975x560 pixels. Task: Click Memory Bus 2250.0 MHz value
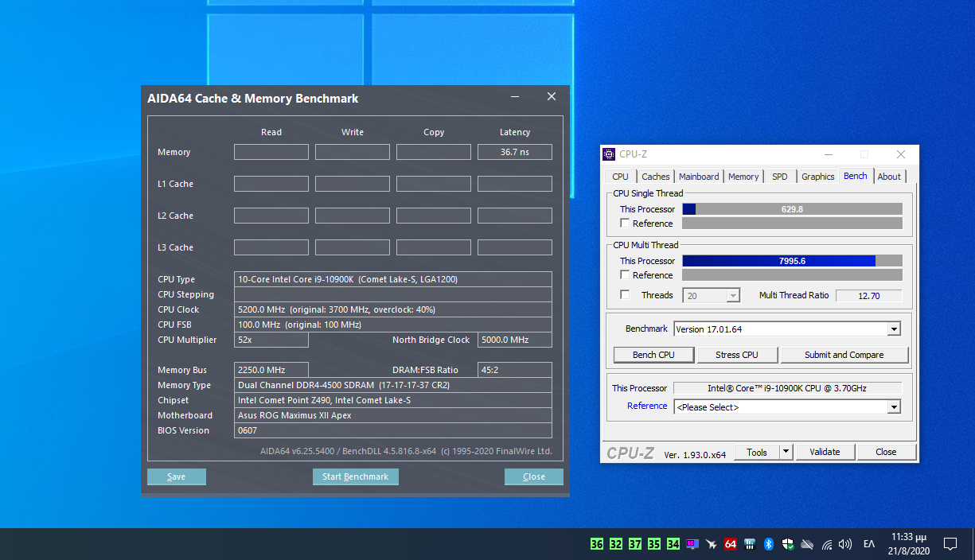pos(271,370)
